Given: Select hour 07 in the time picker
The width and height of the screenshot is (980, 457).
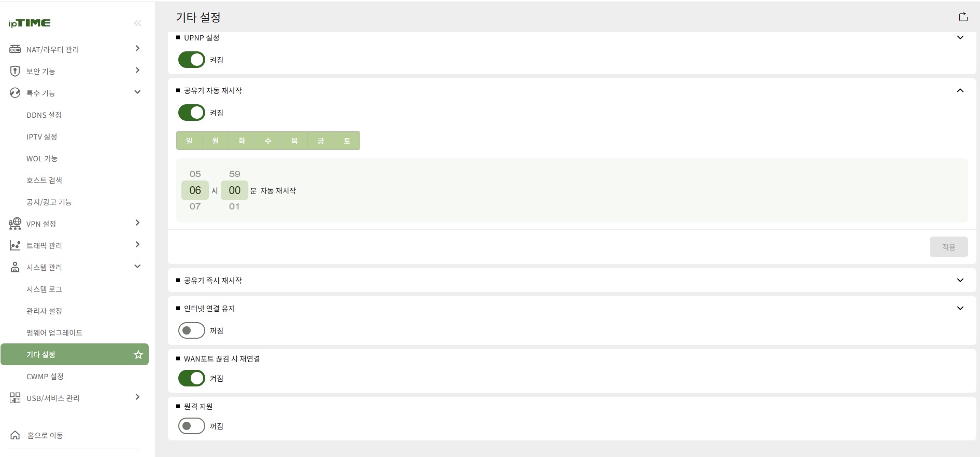Looking at the screenshot, I should (195, 206).
